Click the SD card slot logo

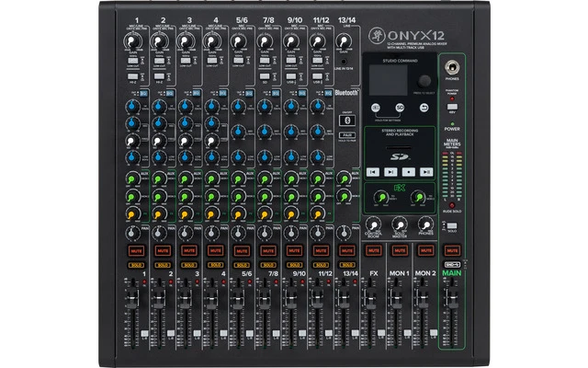pos(400,156)
